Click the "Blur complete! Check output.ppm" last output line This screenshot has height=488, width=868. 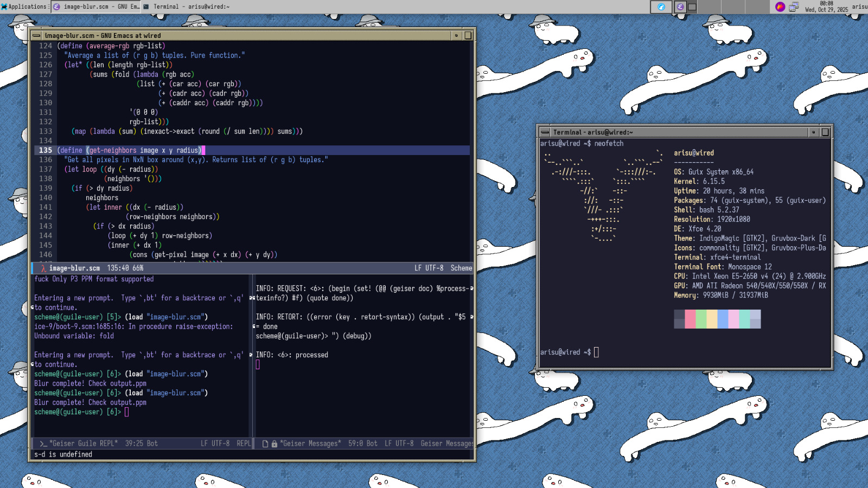[x=90, y=403]
